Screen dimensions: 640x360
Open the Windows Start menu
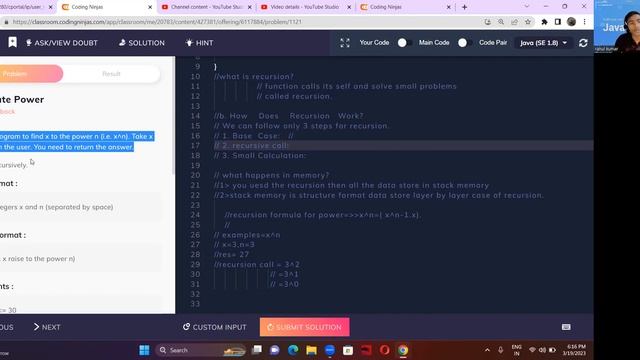coord(144,350)
